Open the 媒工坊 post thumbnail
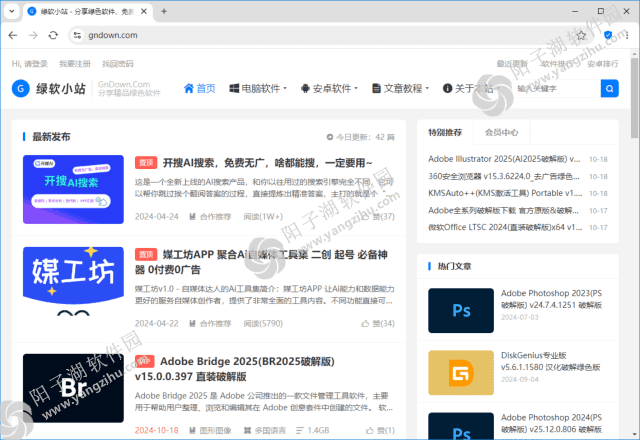The width and height of the screenshot is (640, 440). (x=73, y=281)
